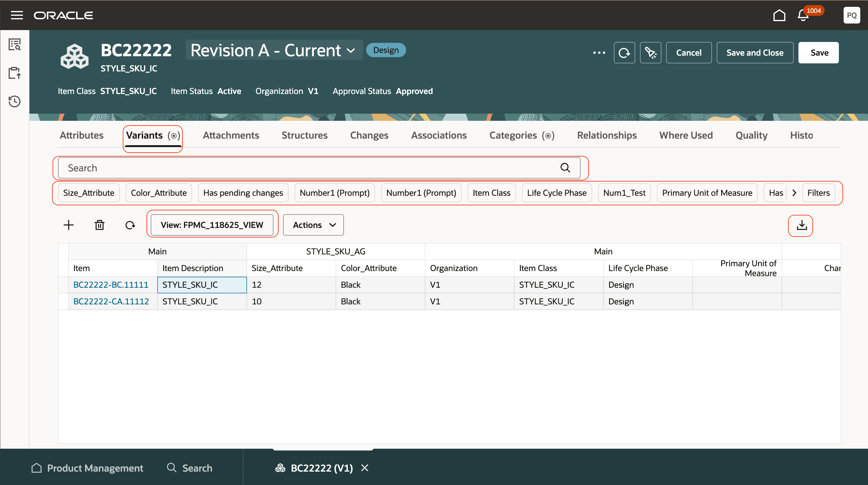Go to the Home page icon

pos(779,15)
